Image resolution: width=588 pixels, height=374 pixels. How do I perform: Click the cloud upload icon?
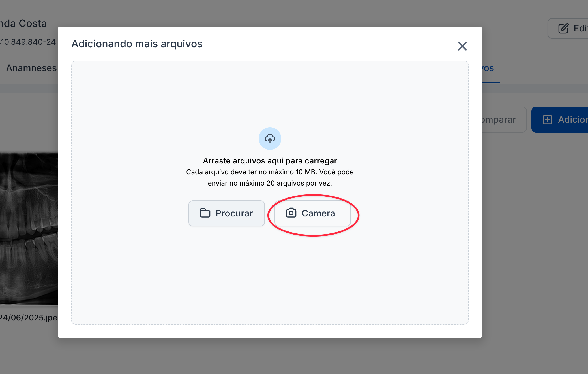270,139
